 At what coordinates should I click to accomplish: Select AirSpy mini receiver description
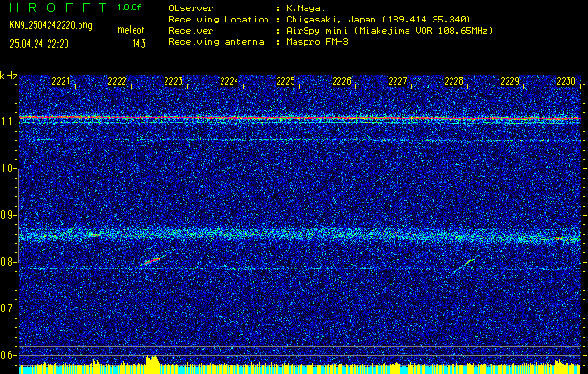390,31
